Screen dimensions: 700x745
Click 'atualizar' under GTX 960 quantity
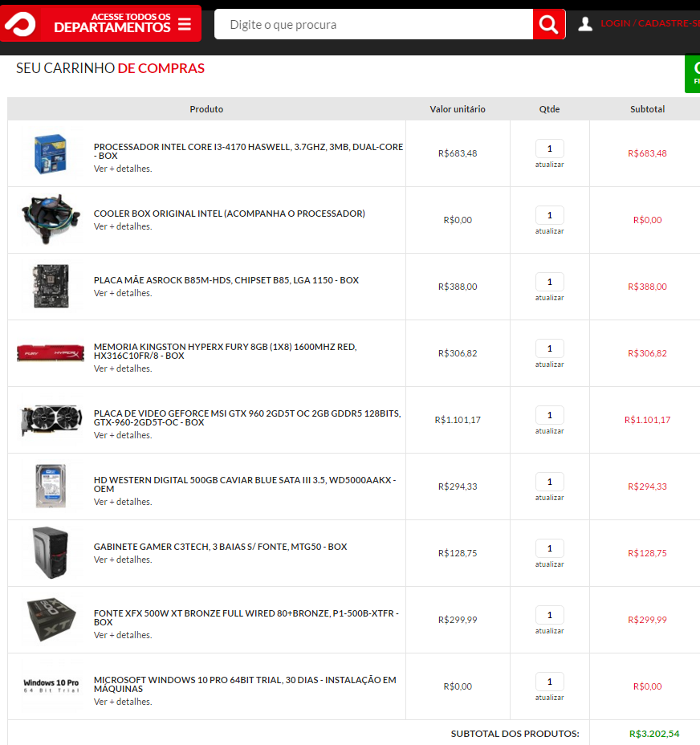tap(550, 431)
